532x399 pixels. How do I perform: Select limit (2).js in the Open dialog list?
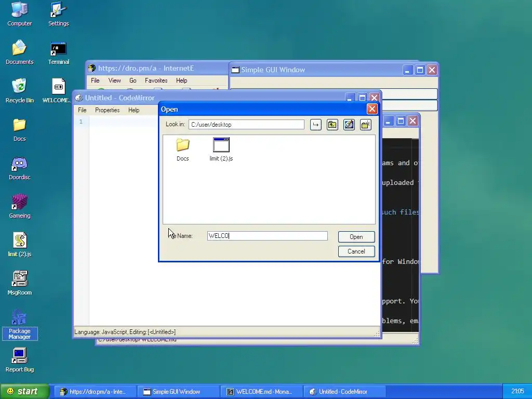coord(221,149)
